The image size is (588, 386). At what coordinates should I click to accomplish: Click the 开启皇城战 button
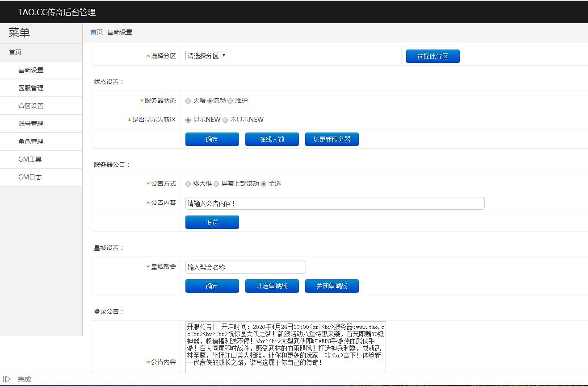[x=272, y=286]
